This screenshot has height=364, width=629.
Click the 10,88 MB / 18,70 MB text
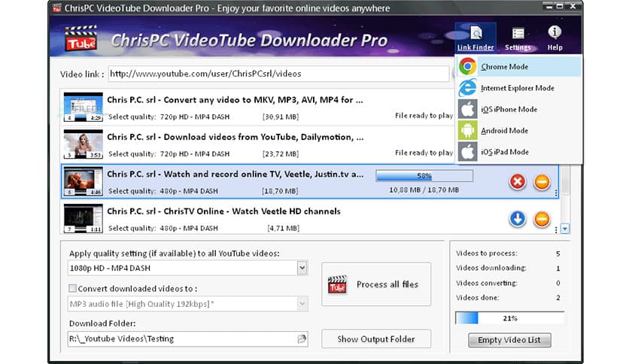pos(424,190)
